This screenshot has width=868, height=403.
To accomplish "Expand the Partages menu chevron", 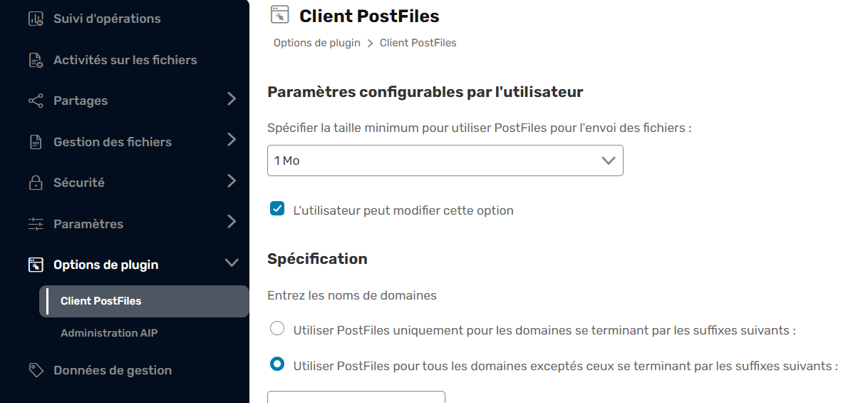I will [231, 99].
